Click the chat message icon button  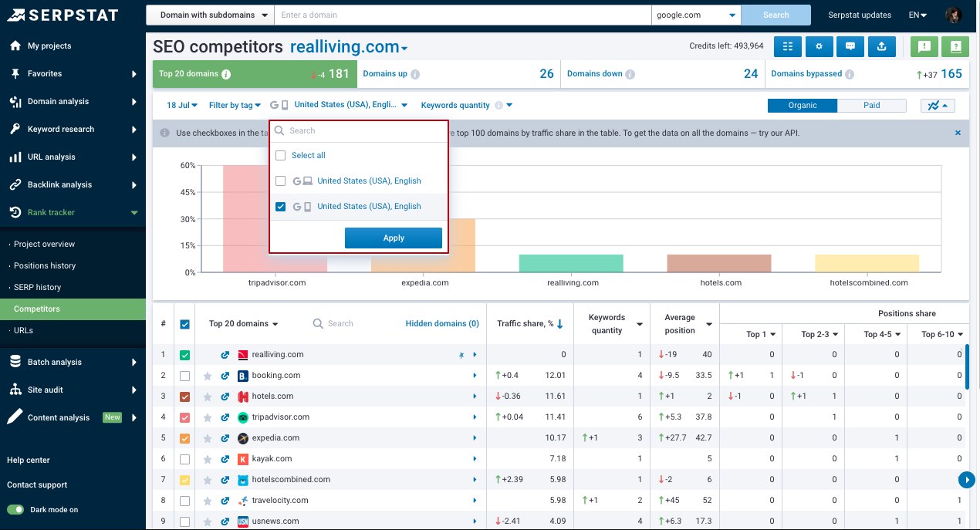(x=850, y=46)
